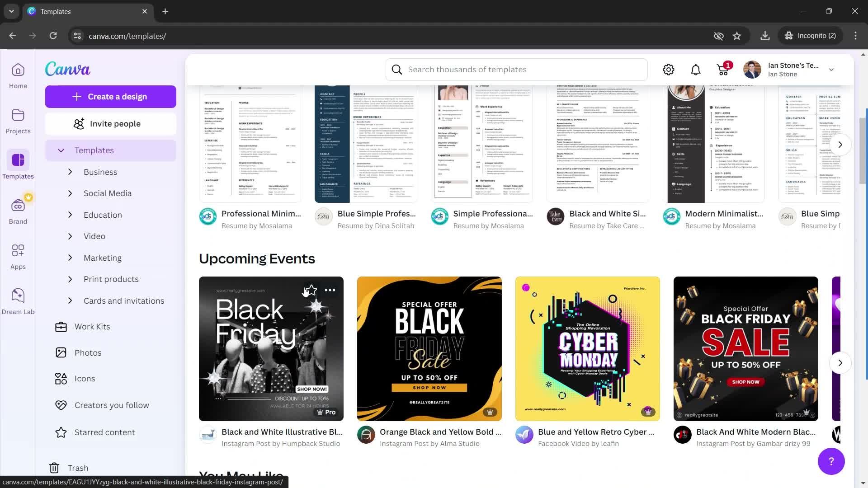The image size is (868, 488).
Task: Open Modern Minimalist resume link
Action: [724, 214]
